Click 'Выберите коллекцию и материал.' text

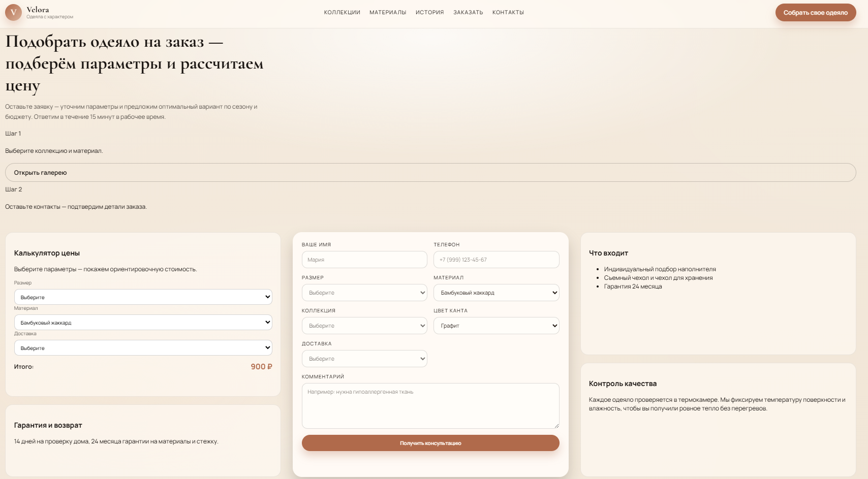click(54, 151)
